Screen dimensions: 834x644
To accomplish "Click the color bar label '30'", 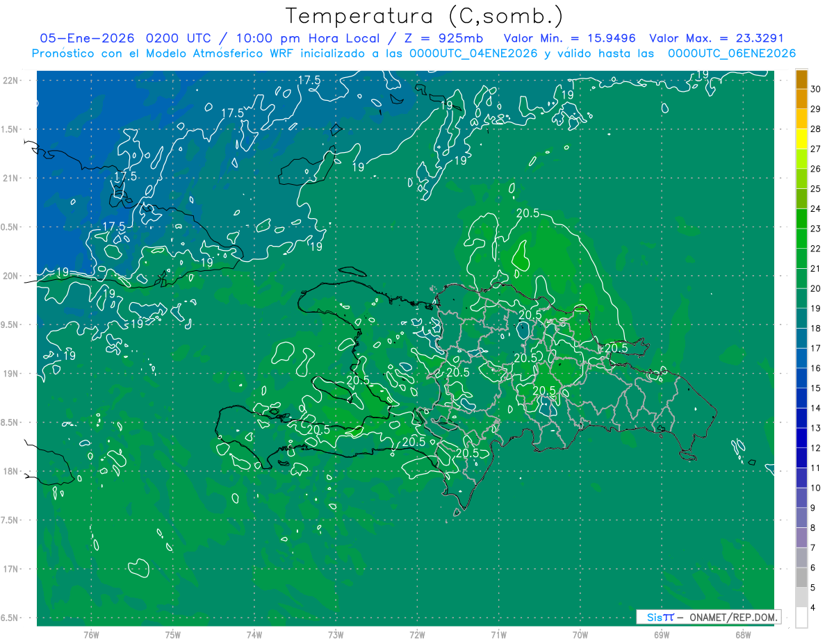I will [816, 89].
